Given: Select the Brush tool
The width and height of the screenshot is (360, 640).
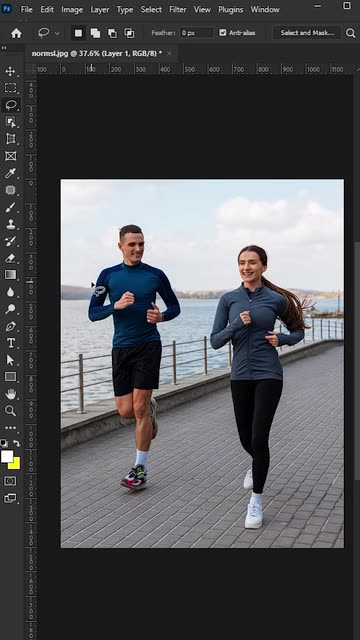Looking at the screenshot, I should pyautogui.click(x=10, y=207).
